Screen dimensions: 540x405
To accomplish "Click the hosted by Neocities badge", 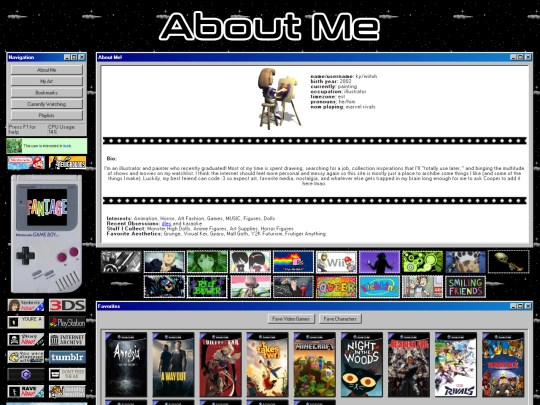I will pos(67,392).
